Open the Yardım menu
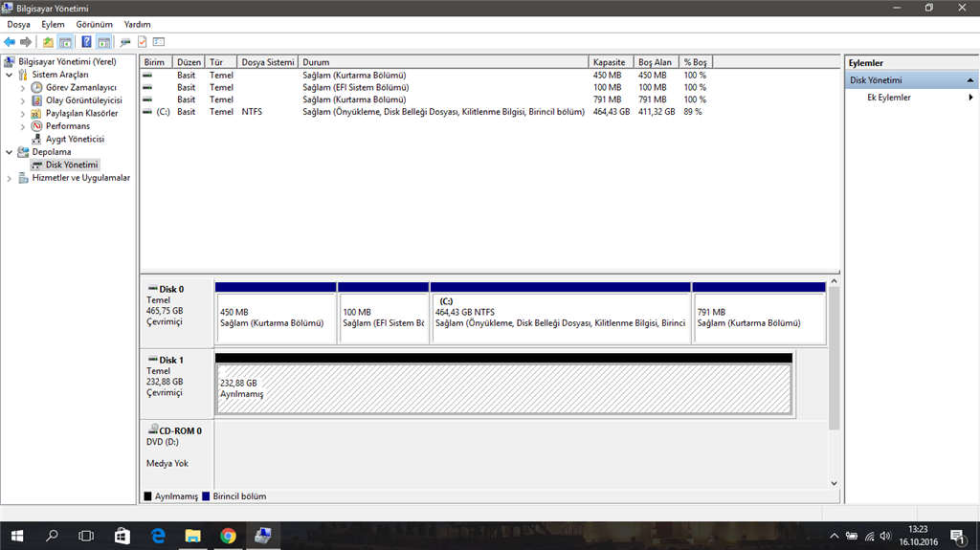980x550 pixels. coord(137,24)
